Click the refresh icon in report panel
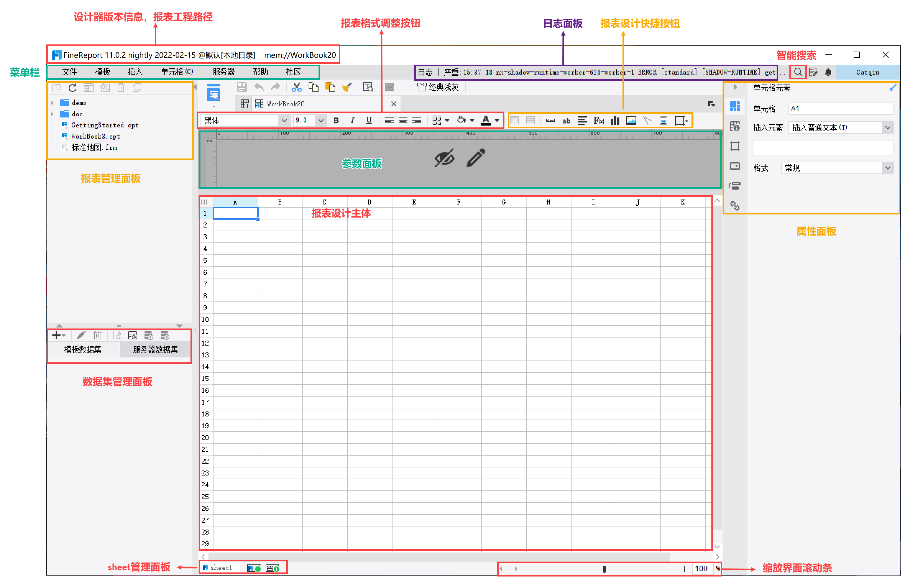The width and height of the screenshot is (914, 588). point(72,88)
